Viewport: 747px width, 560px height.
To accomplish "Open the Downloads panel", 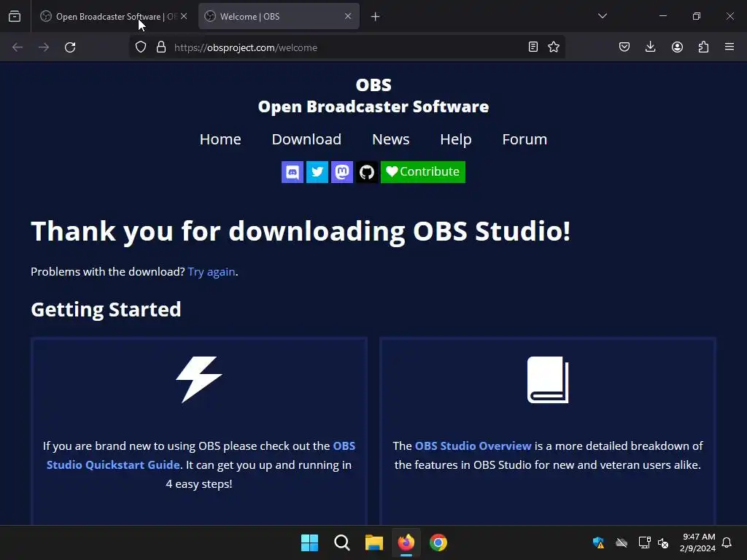I will 650,47.
